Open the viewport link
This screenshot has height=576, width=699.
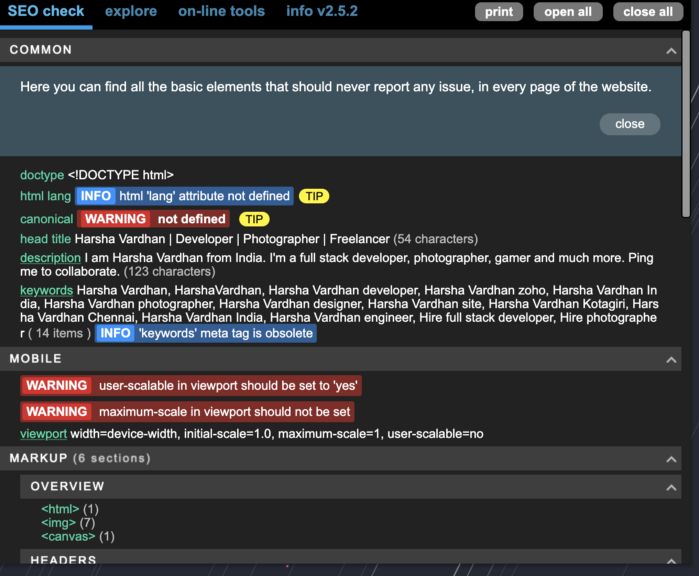(x=43, y=434)
